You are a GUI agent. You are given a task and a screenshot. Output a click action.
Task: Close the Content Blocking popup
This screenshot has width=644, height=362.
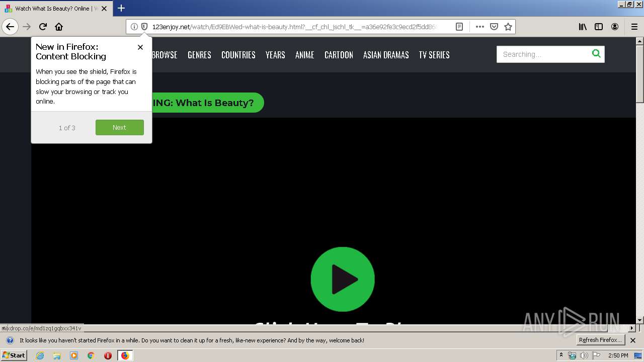[x=140, y=47]
